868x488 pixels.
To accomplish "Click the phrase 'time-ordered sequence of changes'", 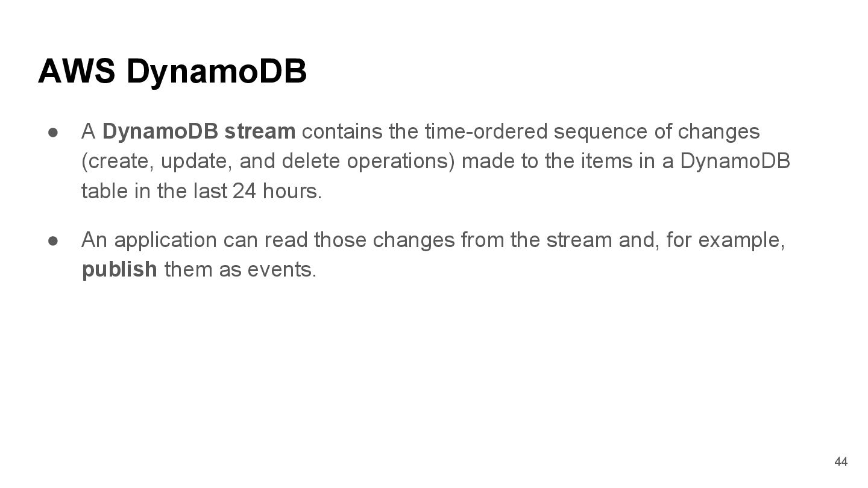I will pyautogui.click(x=592, y=131).
